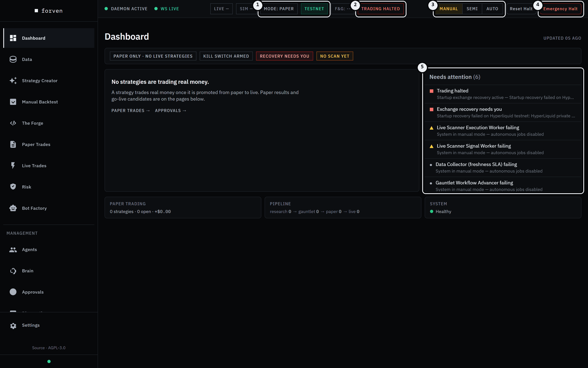Click the Source · AGPL-3.0 link
Viewport: 588px width, 368px height.
(x=49, y=348)
